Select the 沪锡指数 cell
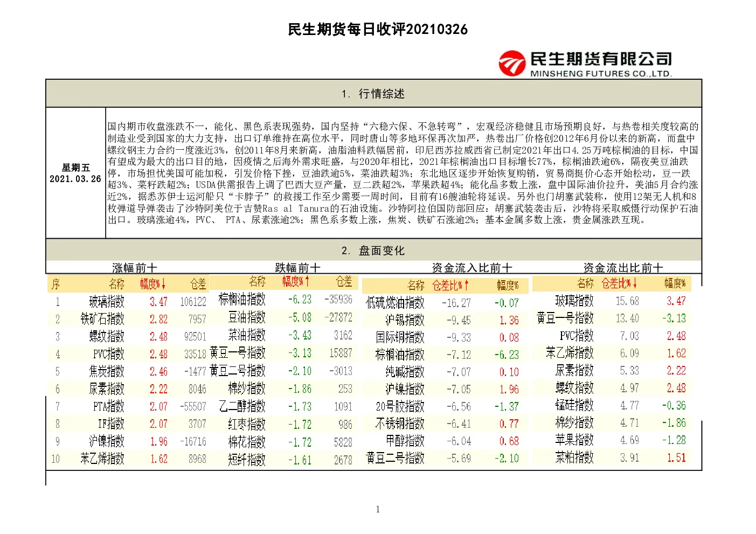 click(405, 320)
